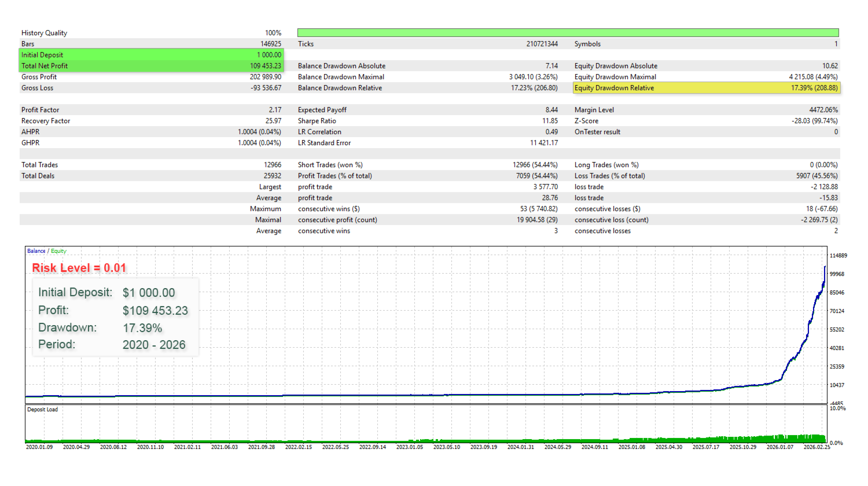868x486 pixels.
Task: Click the red Risk Level = 0.01 text
Action: 79,268
